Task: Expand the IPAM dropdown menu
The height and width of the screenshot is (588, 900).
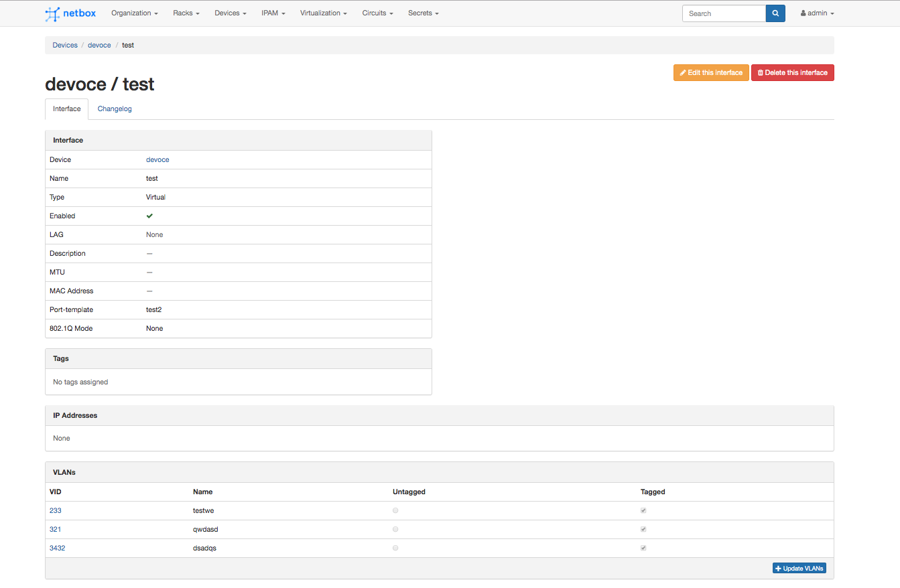Action: (x=273, y=13)
